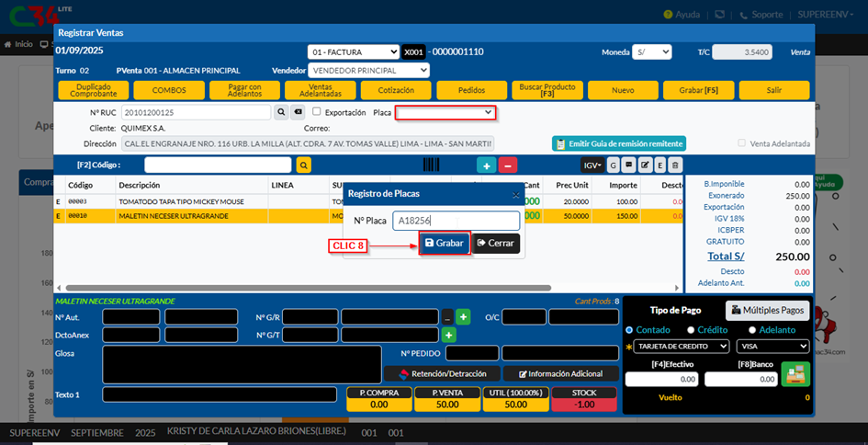The width and height of the screenshot is (868, 445).
Task: Open the Placa dropdown
Action: click(x=445, y=112)
